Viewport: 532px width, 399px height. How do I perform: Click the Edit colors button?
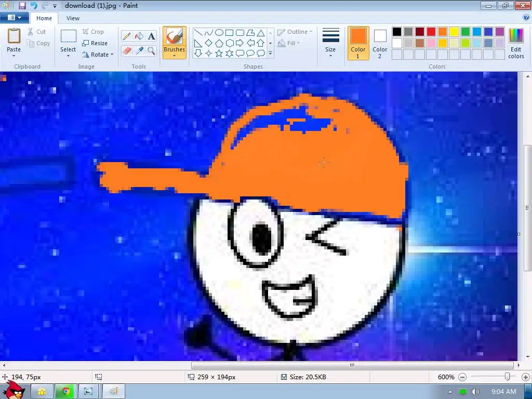point(516,43)
